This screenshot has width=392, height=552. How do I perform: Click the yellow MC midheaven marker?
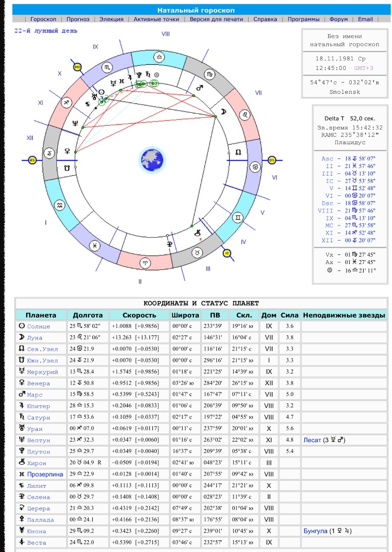point(78,67)
